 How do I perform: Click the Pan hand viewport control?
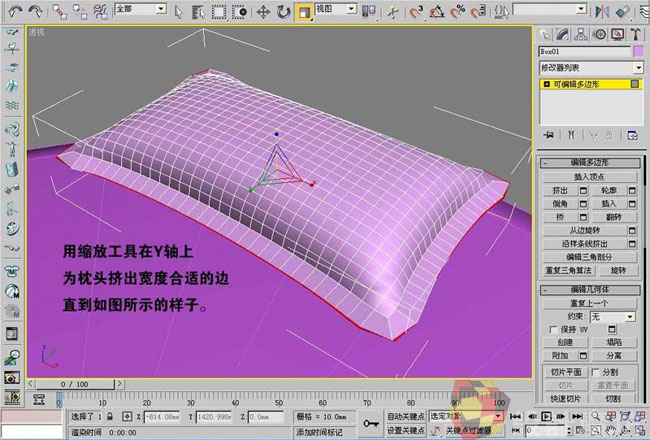point(611,431)
